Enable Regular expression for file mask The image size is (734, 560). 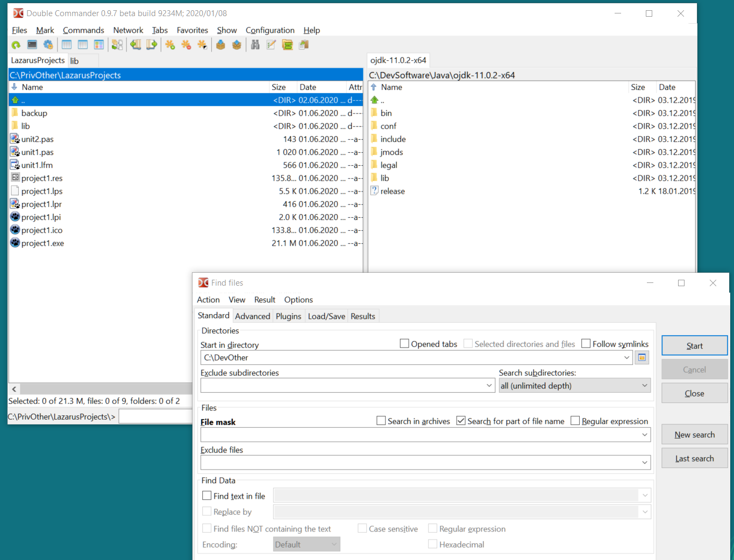(575, 421)
